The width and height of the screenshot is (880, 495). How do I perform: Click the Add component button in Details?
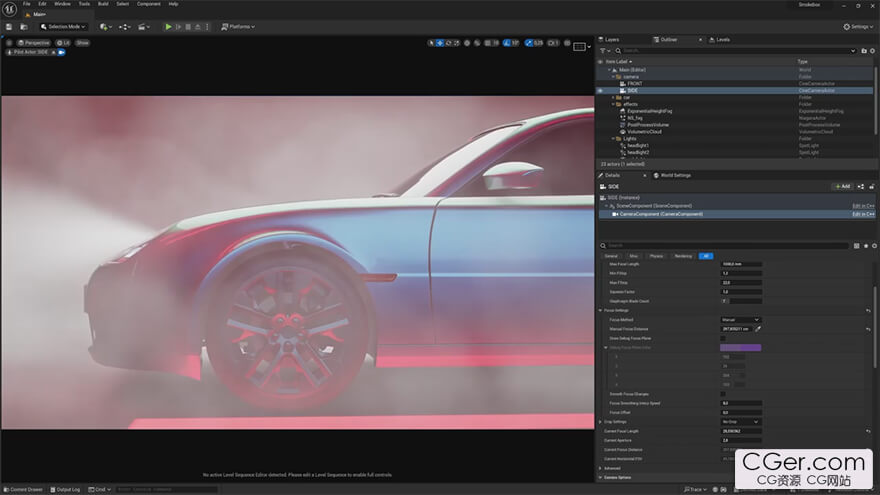(x=843, y=186)
